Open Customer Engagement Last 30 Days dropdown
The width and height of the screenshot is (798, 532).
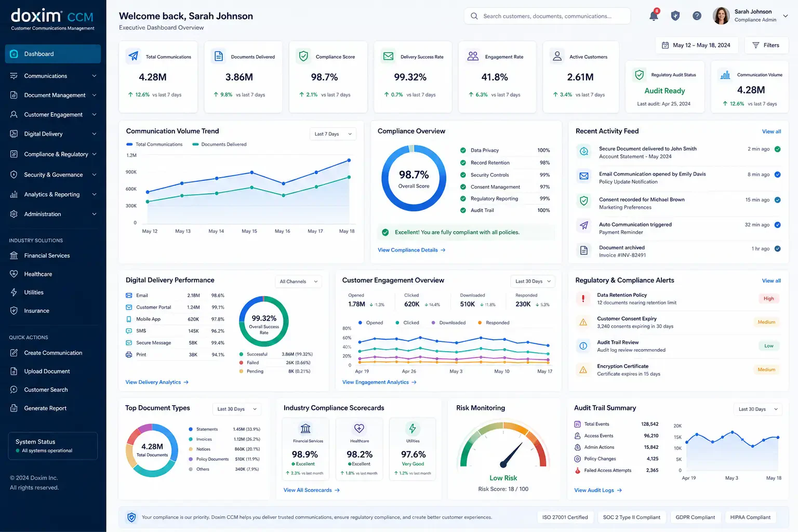point(533,282)
